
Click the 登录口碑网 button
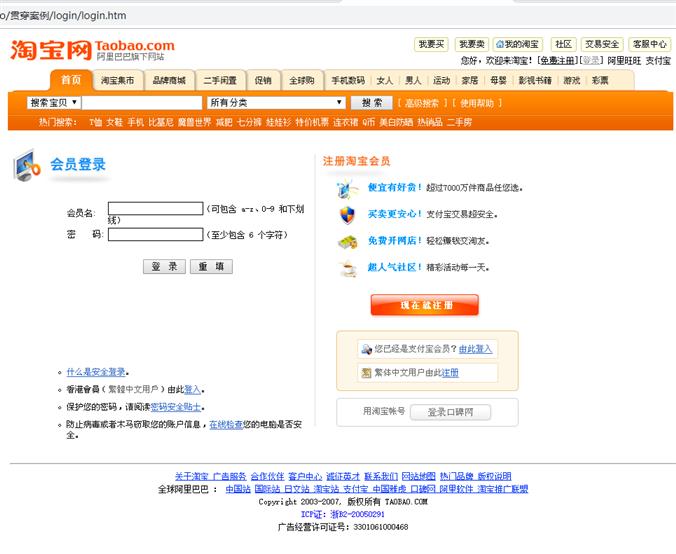coord(450,412)
